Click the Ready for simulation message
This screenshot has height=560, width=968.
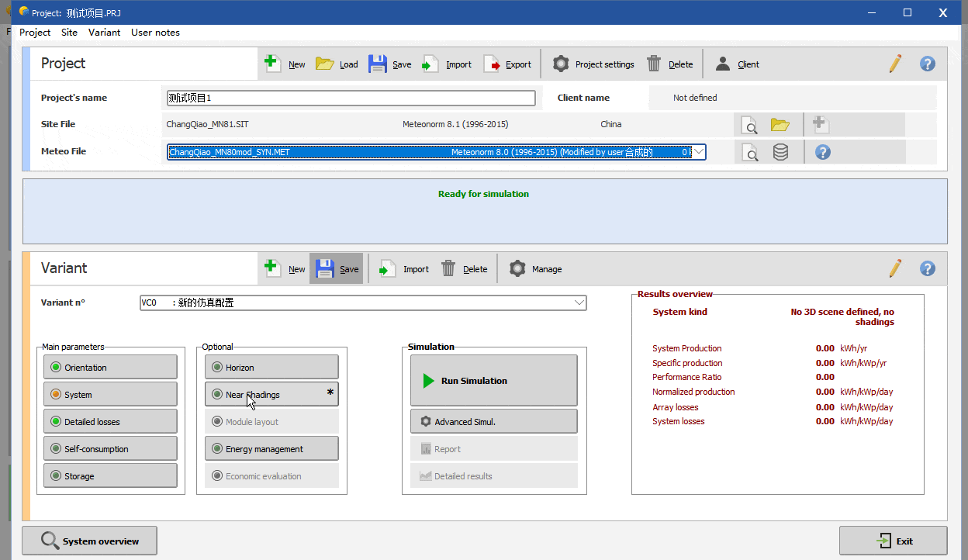click(483, 194)
